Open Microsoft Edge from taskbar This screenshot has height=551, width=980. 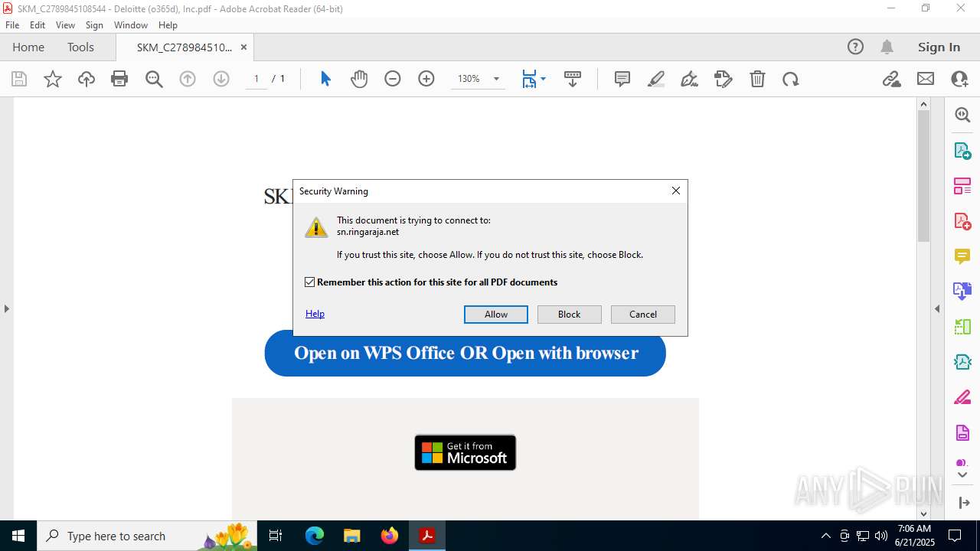[315, 536]
